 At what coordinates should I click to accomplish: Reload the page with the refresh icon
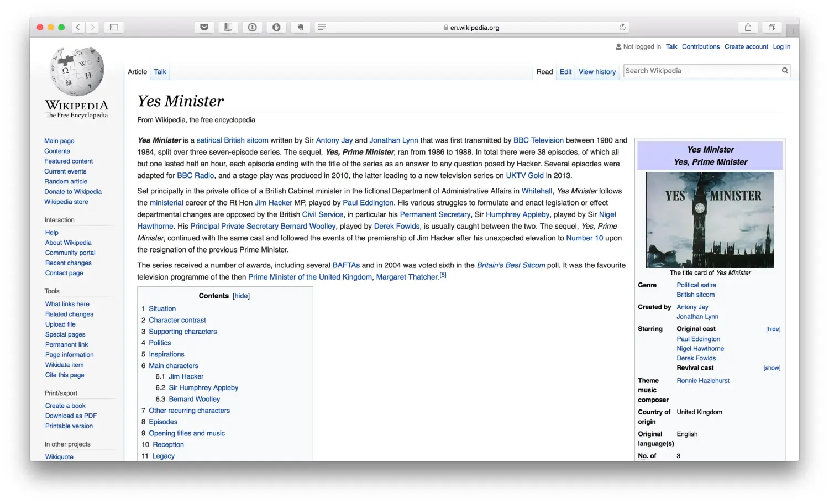click(622, 27)
